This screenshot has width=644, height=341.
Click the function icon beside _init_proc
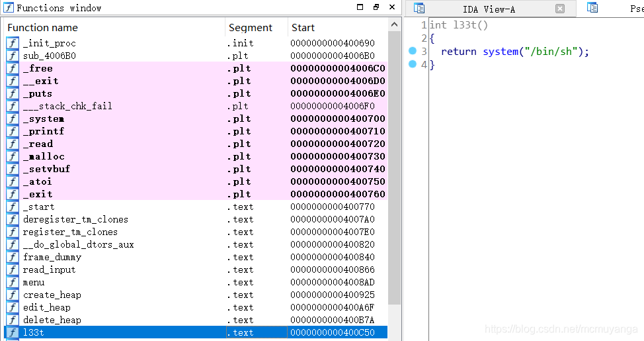(x=13, y=43)
